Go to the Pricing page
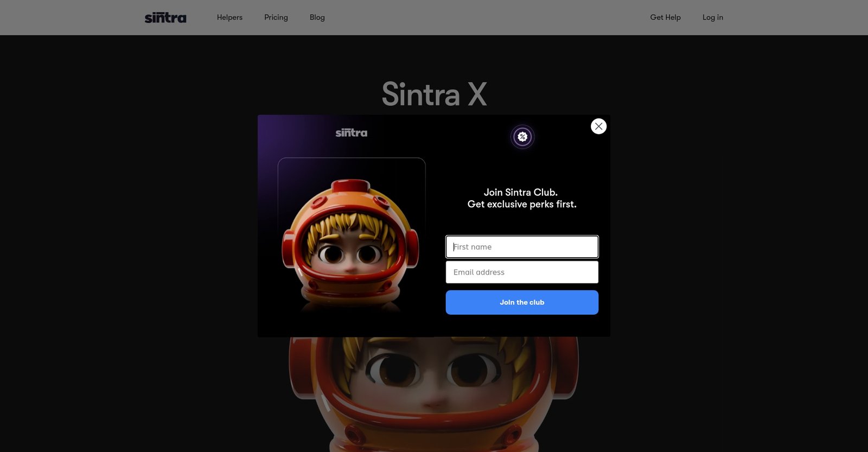The width and height of the screenshot is (868, 452). click(x=276, y=17)
